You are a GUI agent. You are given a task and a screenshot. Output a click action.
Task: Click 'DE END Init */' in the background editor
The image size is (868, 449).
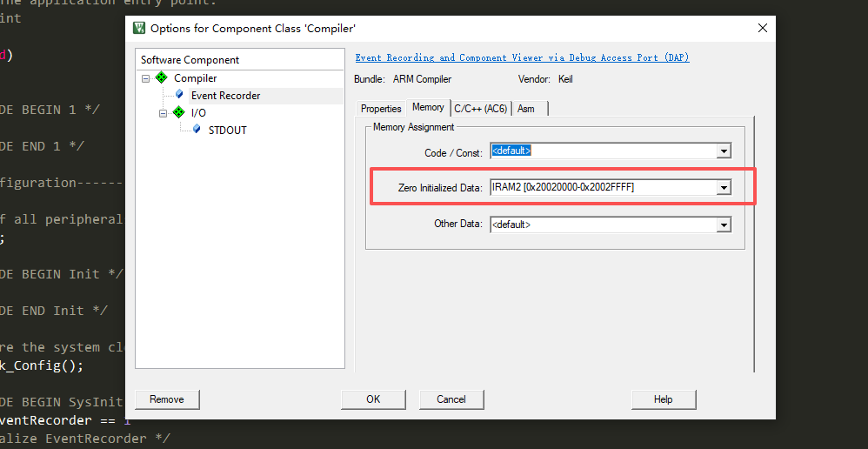pos(54,311)
